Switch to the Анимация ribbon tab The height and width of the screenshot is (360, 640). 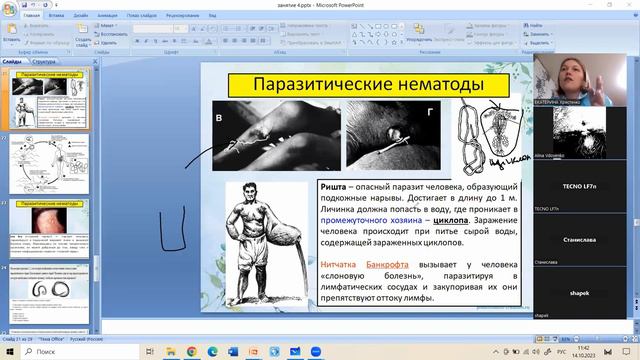tap(107, 16)
